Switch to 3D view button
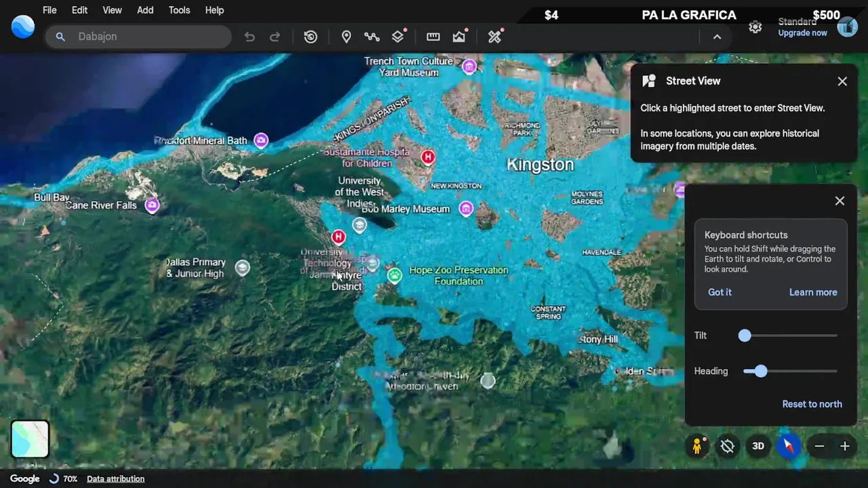The width and height of the screenshot is (868, 488). [758, 446]
